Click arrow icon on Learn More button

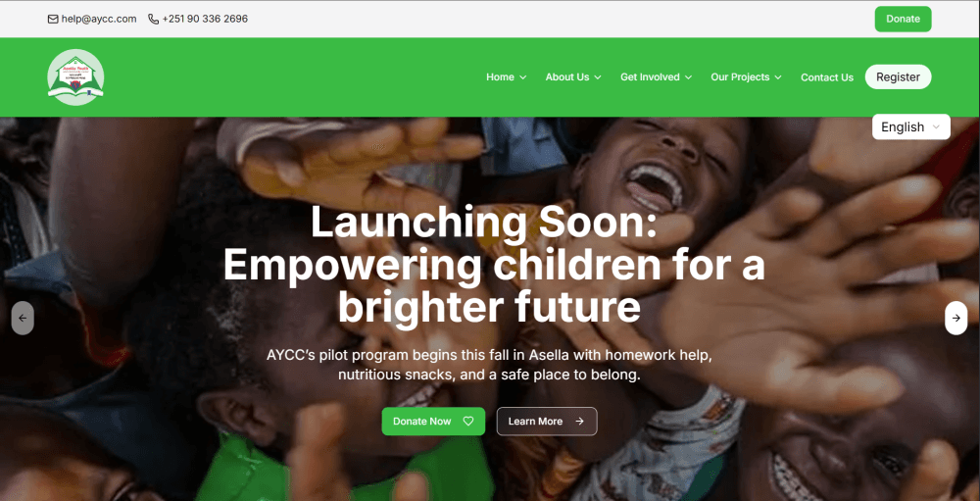coord(579,422)
